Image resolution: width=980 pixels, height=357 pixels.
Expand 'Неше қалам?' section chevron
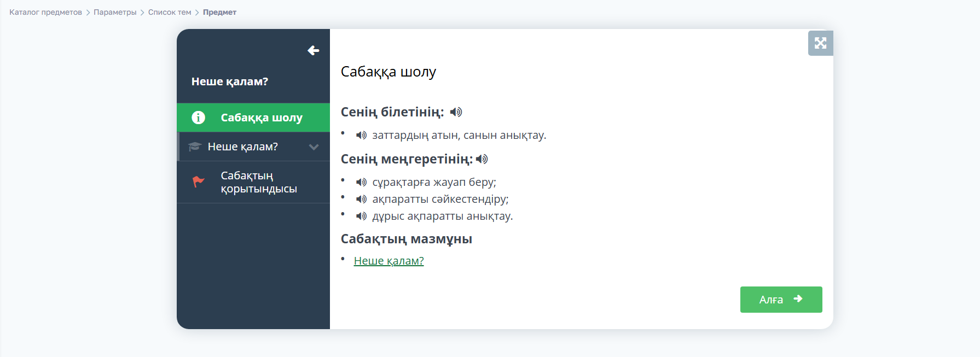[x=314, y=147]
